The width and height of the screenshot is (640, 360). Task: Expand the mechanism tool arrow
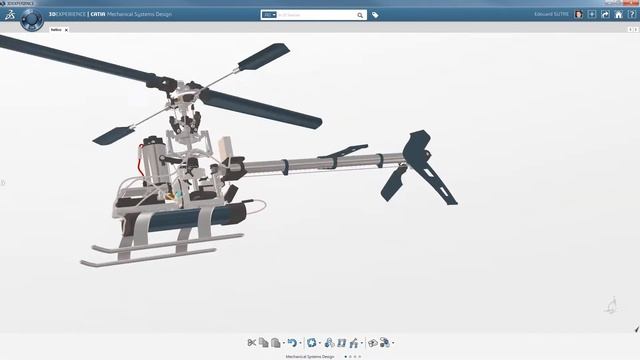tap(362, 343)
